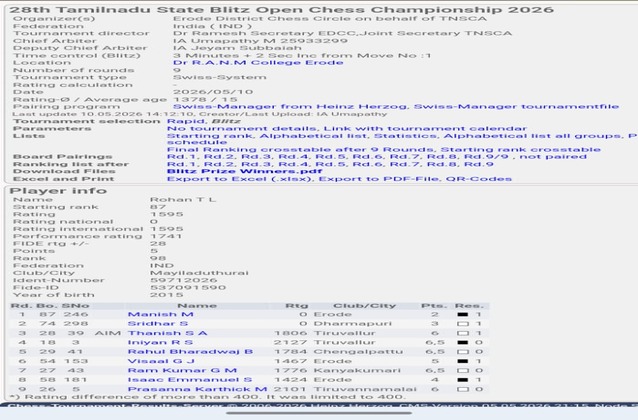The image size is (638, 420).
Task: Open Ranking list after Rd.8
Action: (x=443, y=164)
